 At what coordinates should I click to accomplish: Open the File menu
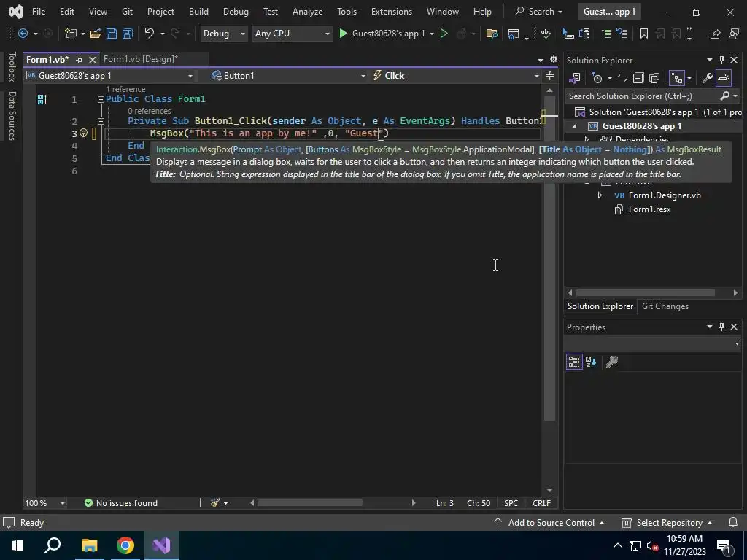pyautogui.click(x=39, y=12)
